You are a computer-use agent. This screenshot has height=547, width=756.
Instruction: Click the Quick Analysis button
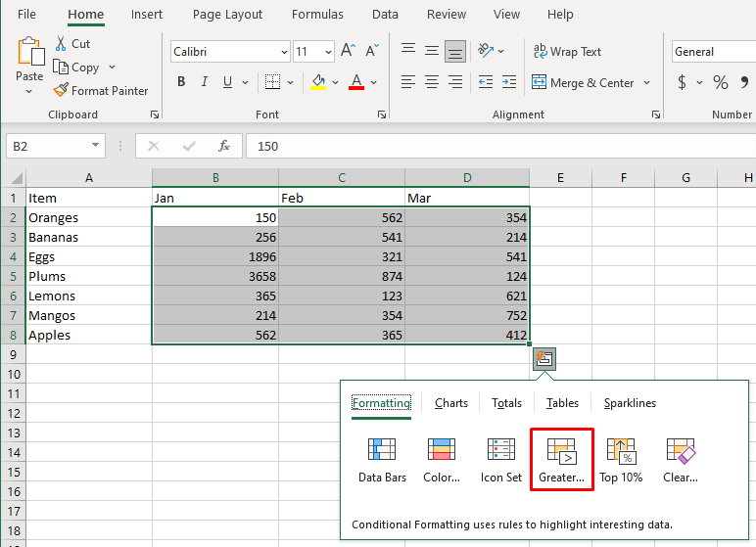click(545, 358)
